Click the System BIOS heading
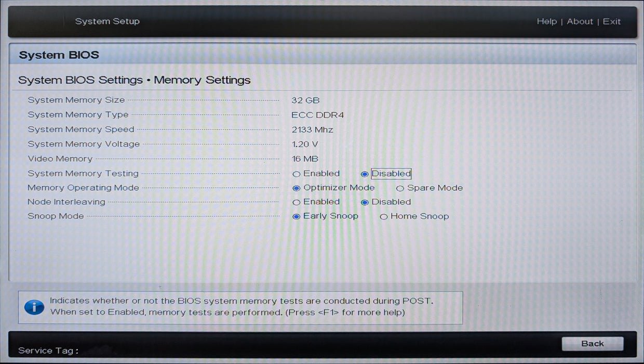This screenshot has width=644, height=364. pyautogui.click(x=59, y=55)
